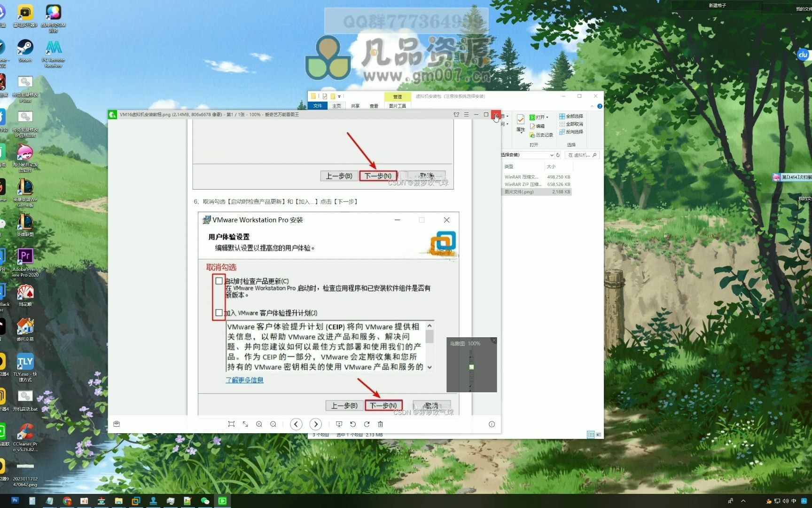The image size is (812, 508).
Task: Open the TLY.exe shortcut icon
Action: coord(25,367)
